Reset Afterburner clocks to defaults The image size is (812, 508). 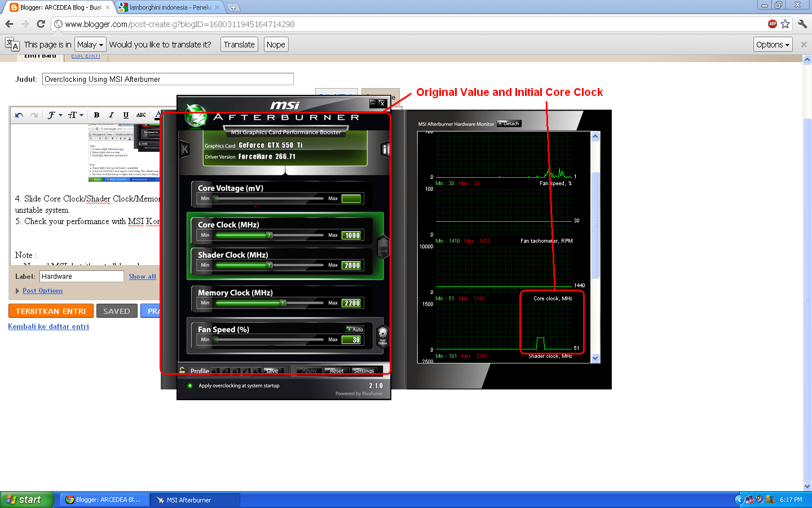pos(337,371)
